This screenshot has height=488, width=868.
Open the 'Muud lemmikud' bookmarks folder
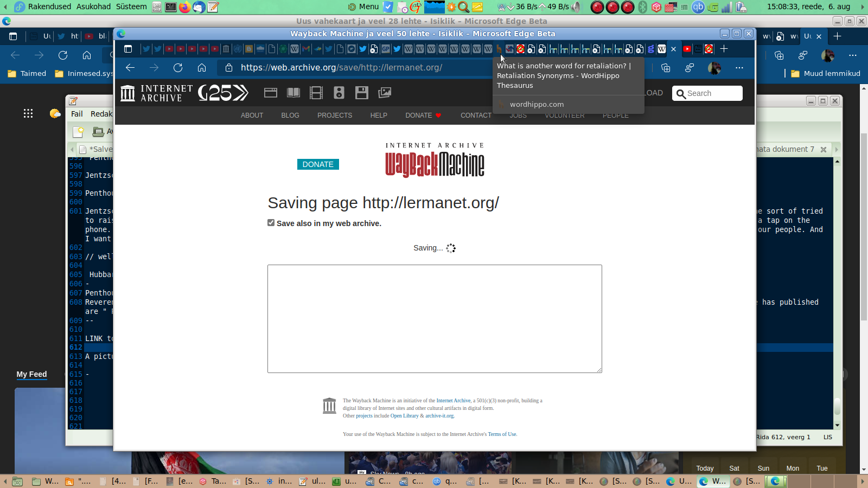(x=826, y=74)
